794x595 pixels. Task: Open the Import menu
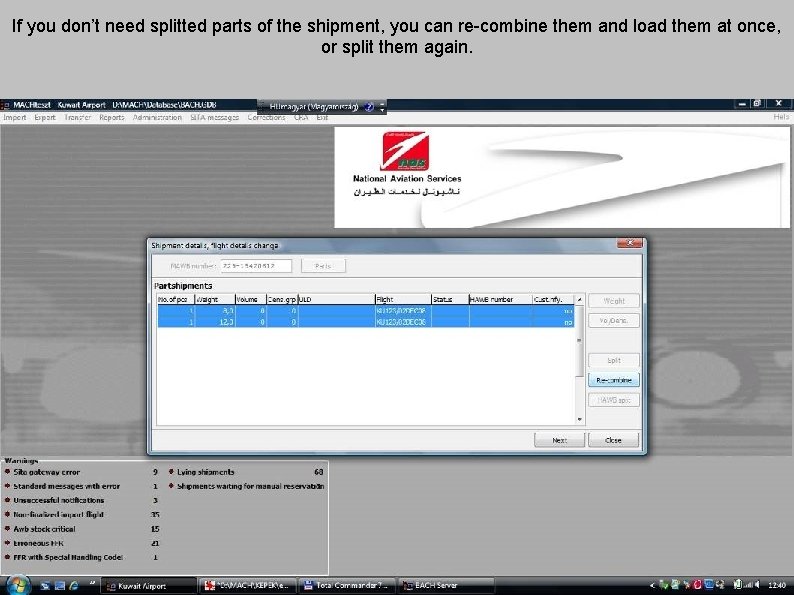[15, 117]
